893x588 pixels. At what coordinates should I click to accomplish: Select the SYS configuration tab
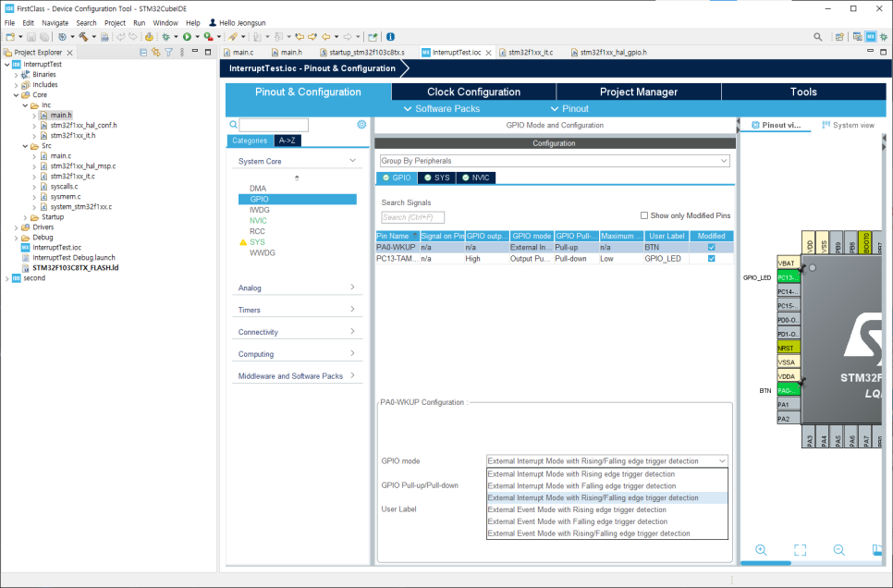tap(437, 178)
